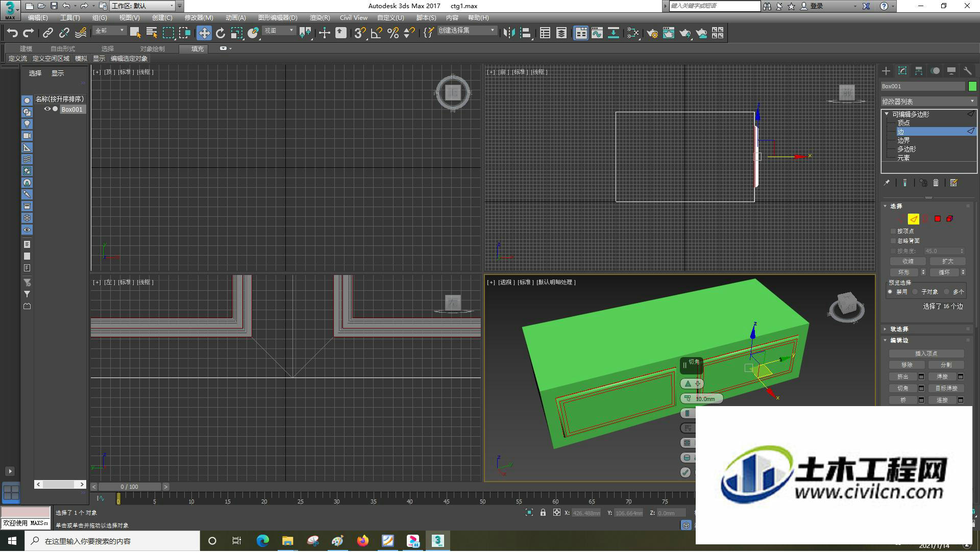
Task: Activate Select and Move tool
Action: coord(204,33)
